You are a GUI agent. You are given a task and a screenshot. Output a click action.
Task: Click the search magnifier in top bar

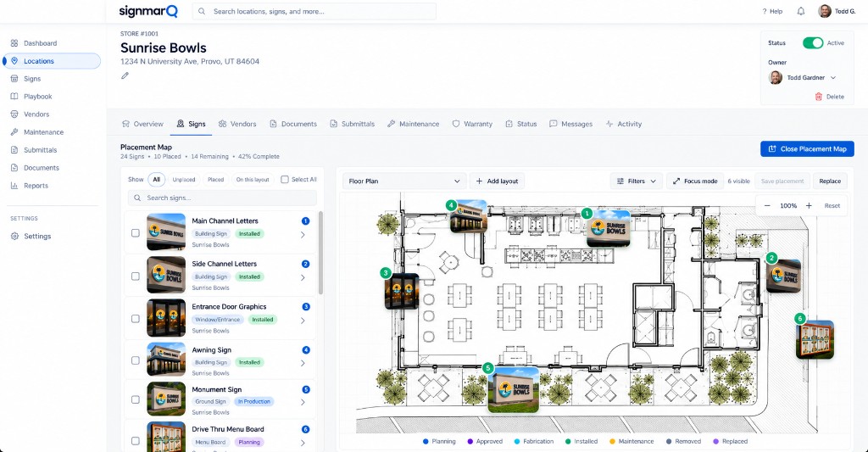pyautogui.click(x=202, y=11)
